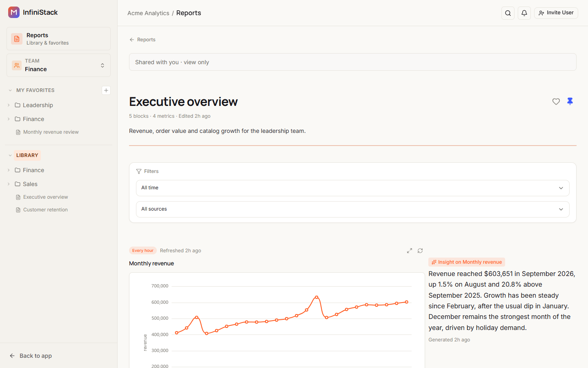Viewport: 588px width, 368px height.
Task: Click the Leadership folder icon in favorites
Action: pos(18,105)
